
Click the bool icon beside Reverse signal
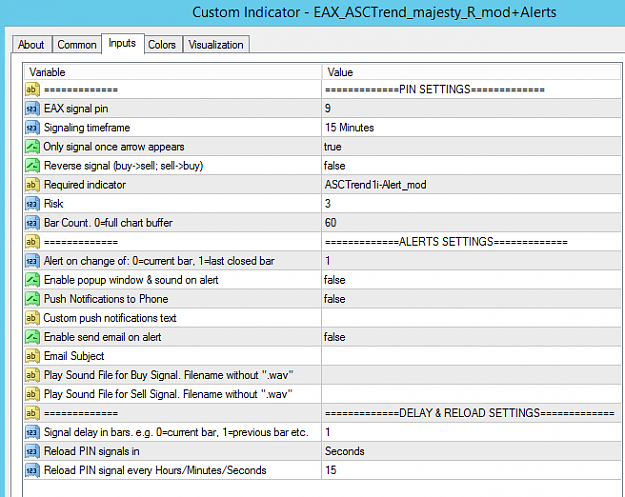[32, 165]
